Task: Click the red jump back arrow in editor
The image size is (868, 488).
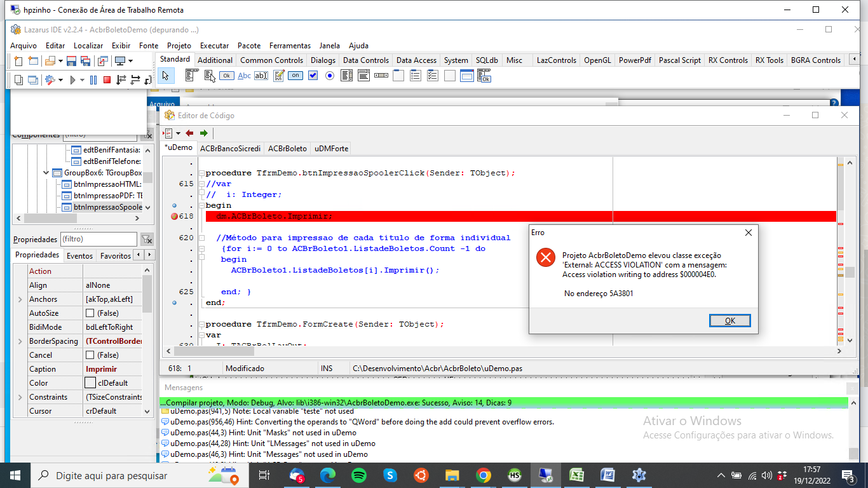Action: [189, 133]
